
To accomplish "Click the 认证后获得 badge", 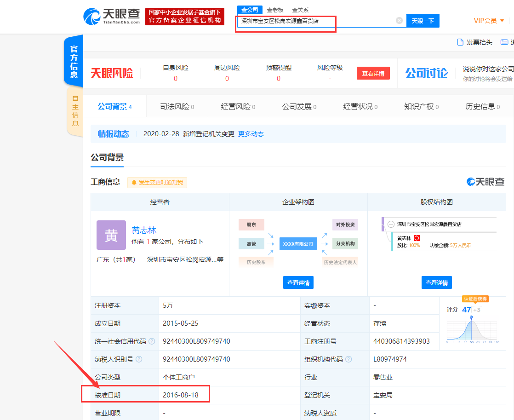I will point(475,299).
